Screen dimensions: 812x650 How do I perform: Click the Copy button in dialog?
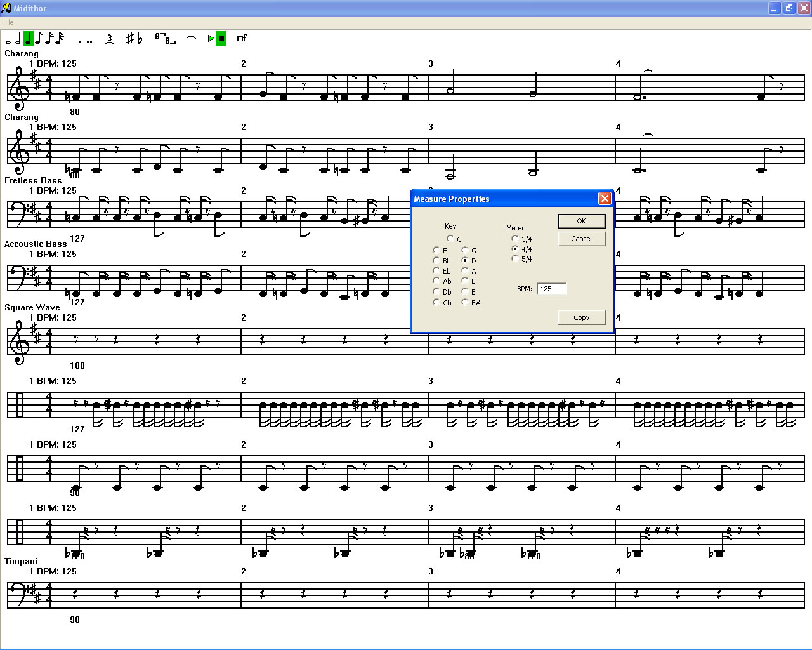click(x=582, y=317)
